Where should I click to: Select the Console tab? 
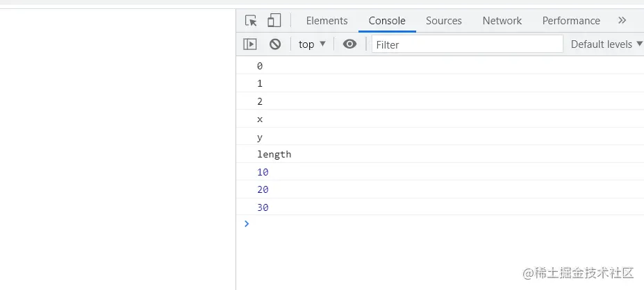(x=387, y=21)
